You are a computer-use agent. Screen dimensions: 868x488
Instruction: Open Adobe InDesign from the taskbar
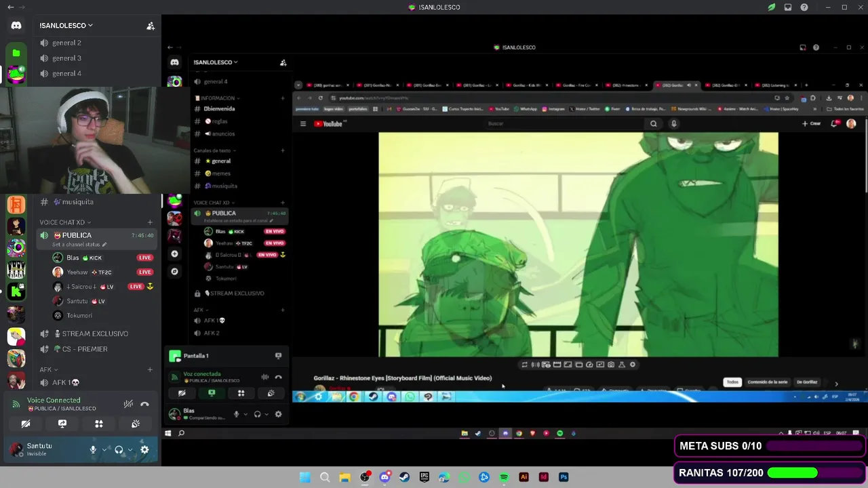click(x=543, y=477)
